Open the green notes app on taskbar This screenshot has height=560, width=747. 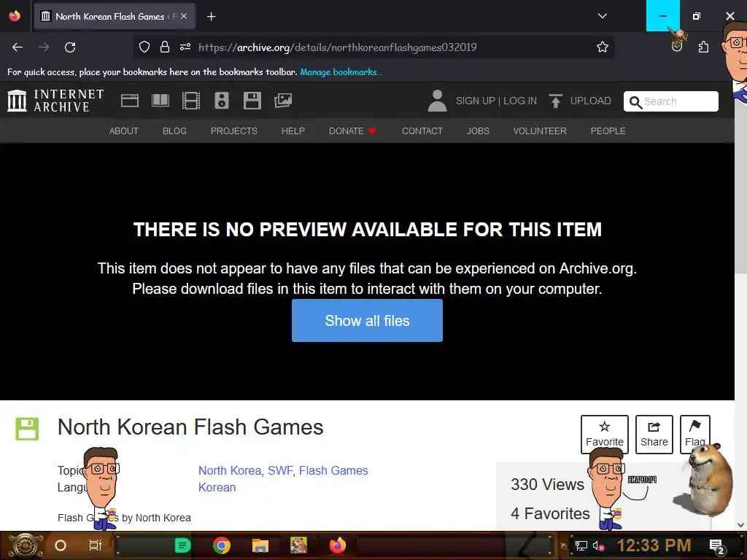click(182, 545)
